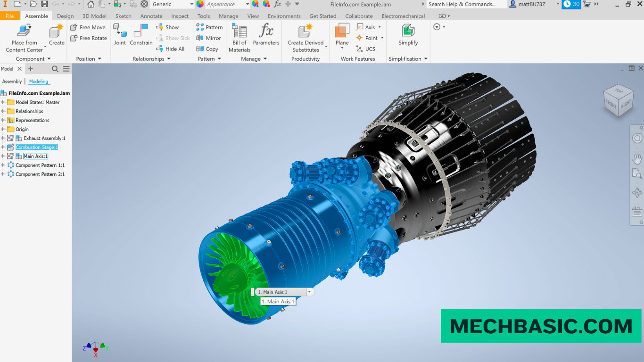Launch the Simplify tool
The width and height of the screenshot is (644, 362).
coord(408,35)
